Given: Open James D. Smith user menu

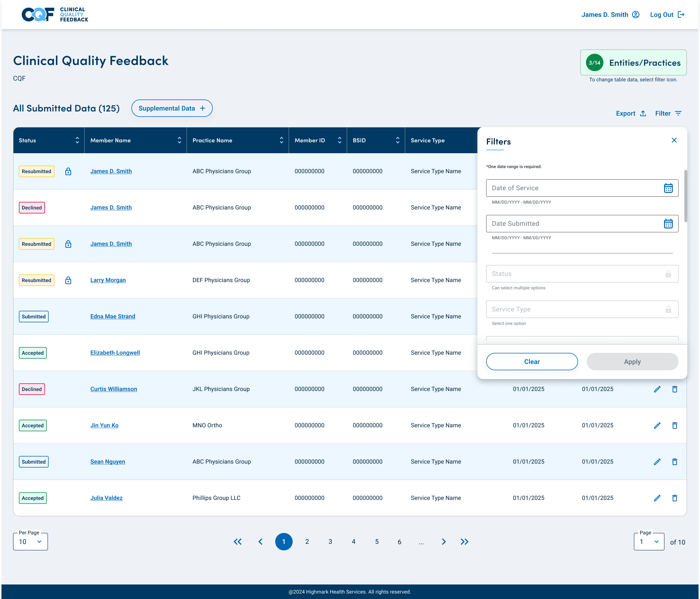Looking at the screenshot, I should pos(610,15).
